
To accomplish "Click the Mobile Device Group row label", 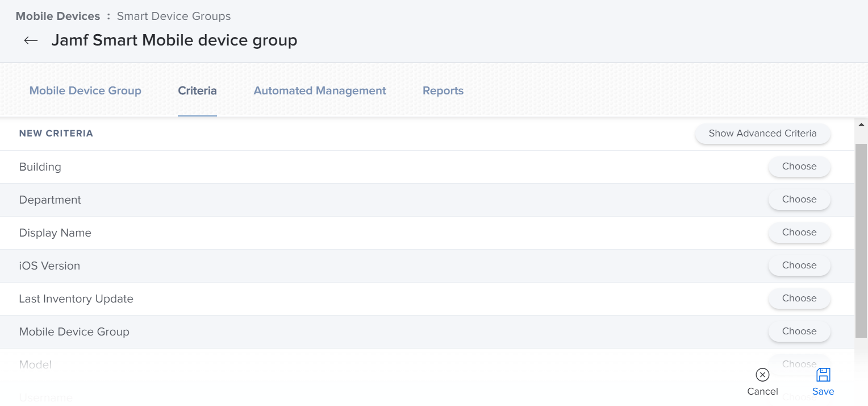I will 74,332.
